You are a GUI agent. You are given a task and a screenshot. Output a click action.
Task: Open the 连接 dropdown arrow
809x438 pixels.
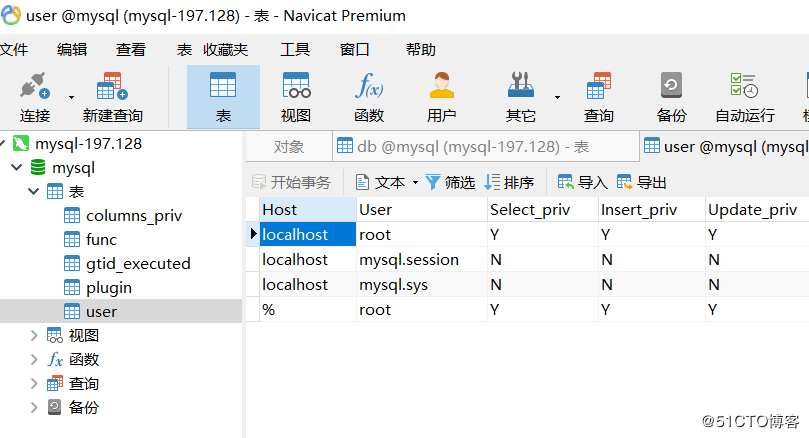[x=71, y=97]
